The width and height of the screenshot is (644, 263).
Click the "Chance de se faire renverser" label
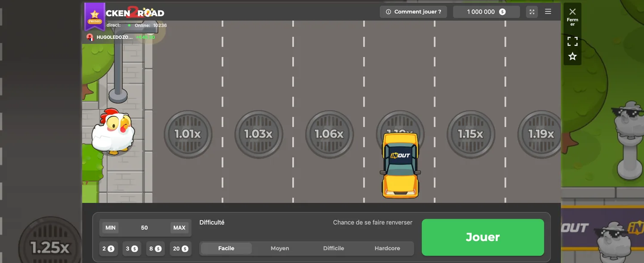click(373, 222)
